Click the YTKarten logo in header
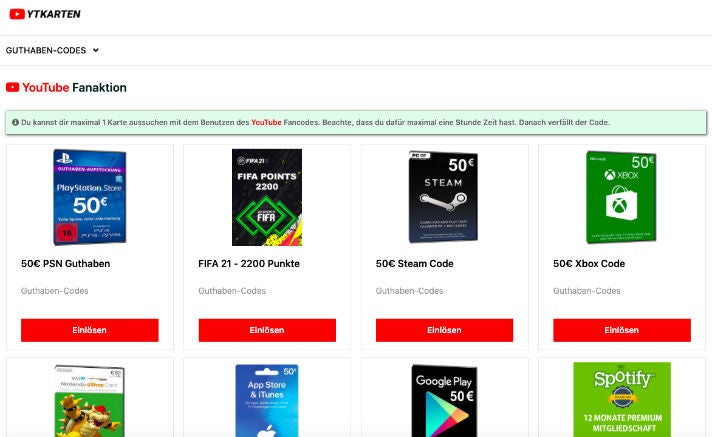712x437 pixels. [45, 14]
